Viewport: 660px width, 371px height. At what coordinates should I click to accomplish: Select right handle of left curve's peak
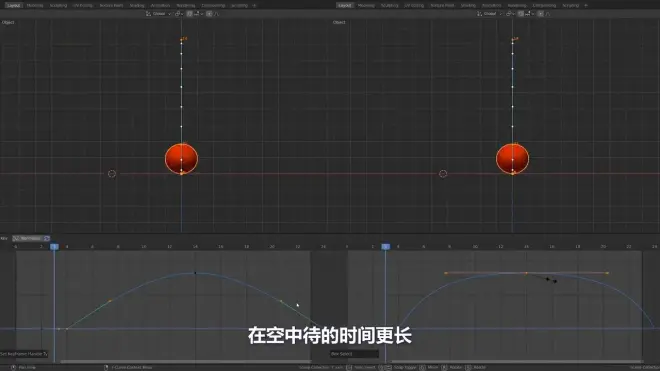click(281, 301)
